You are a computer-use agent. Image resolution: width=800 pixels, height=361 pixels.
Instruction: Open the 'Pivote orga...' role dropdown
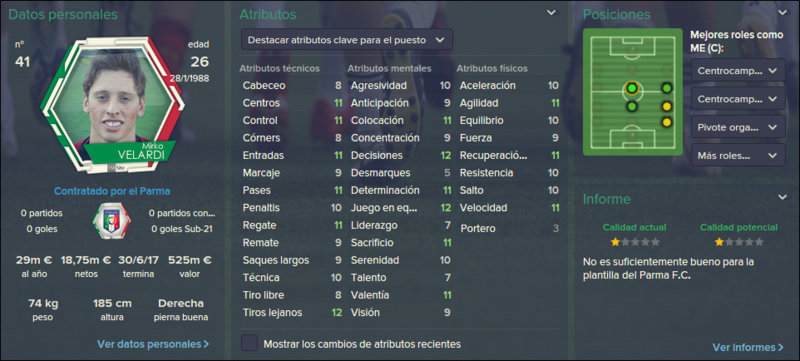(x=738, y=126)
